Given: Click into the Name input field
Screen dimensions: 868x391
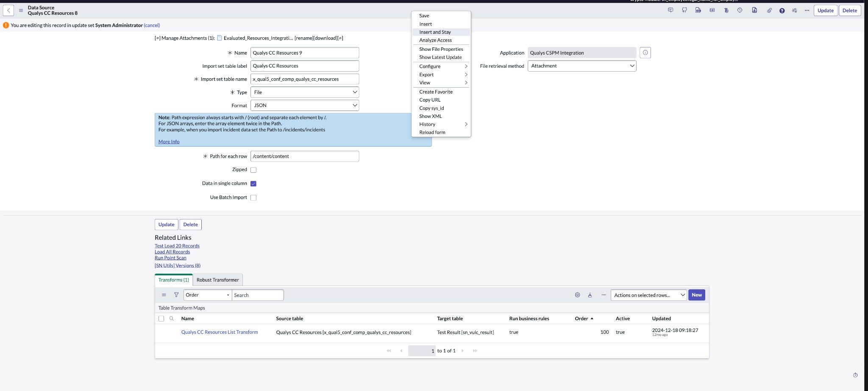Looking at the screenshot, I should pyautogui.click(x=305, y=53).
